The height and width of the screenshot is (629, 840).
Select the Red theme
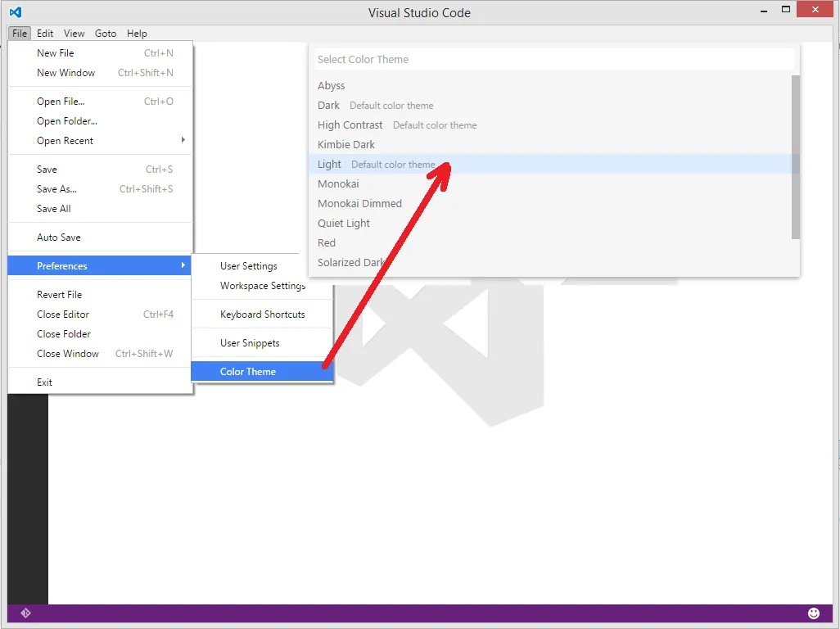tap(550, 242)
